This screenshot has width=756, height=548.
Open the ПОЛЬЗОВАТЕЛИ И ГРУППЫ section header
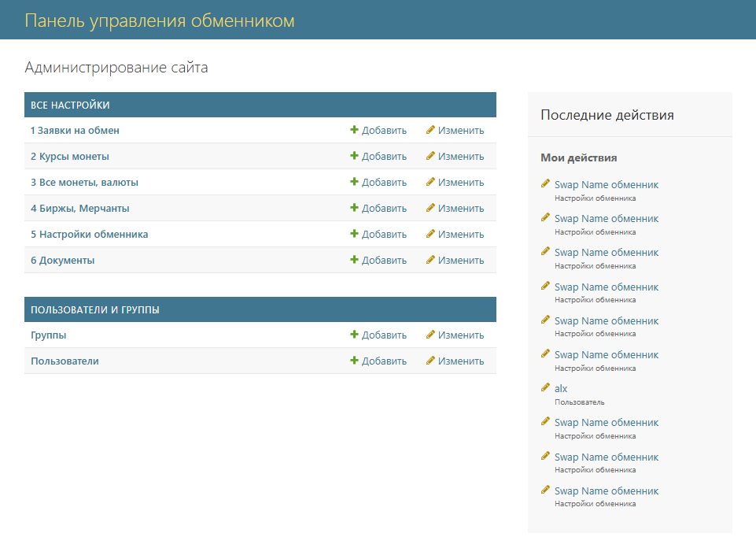95,310
